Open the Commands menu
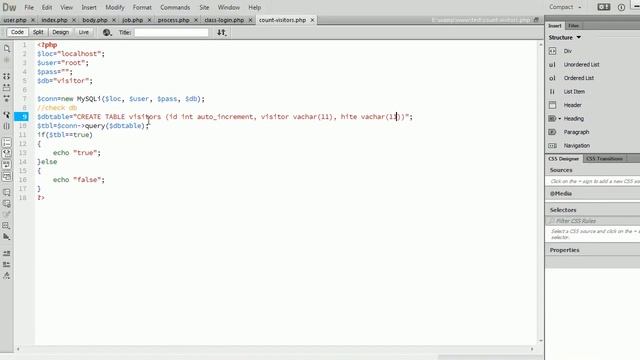640x360 pixels. [175, 7]
